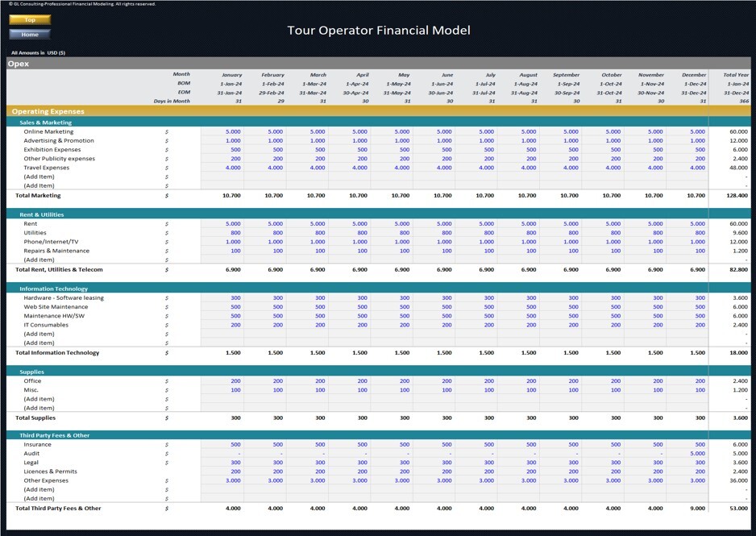The image size is (756, 536).
Task: Click the Add Item row below Repairs & Maintenance
Action: coord(40,259)
